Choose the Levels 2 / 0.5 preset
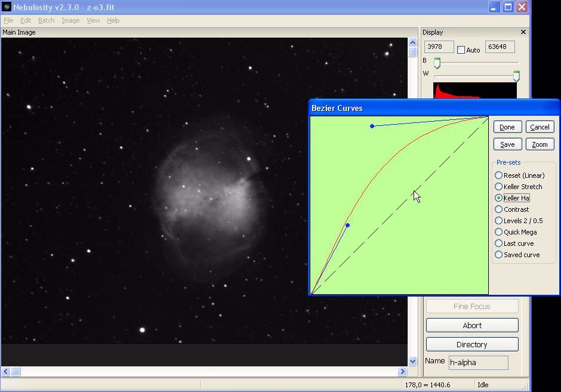This screenshot has width=561, height=392. pyautogui.click(x=499, y=221)
